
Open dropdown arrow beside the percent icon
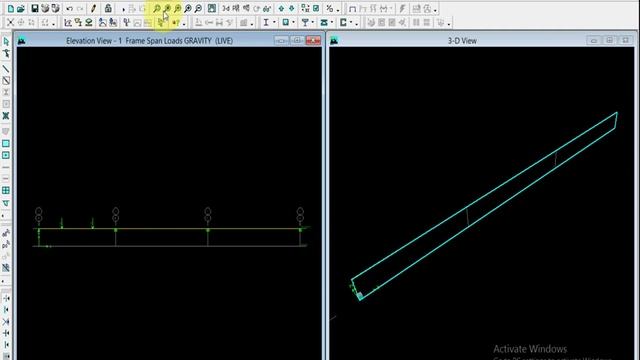click(x=338, y=10)
